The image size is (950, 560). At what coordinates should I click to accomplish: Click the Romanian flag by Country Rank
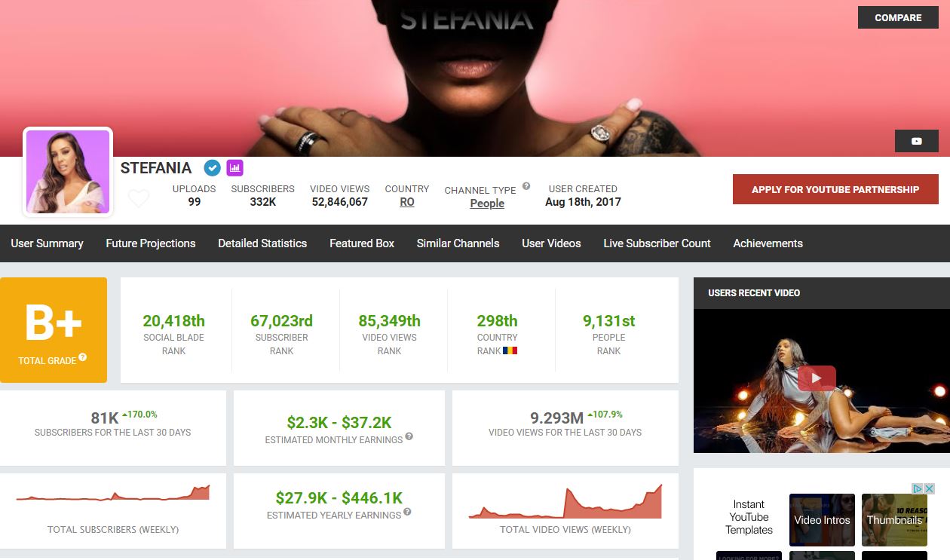pyautogui.click(x=510, y=350)
